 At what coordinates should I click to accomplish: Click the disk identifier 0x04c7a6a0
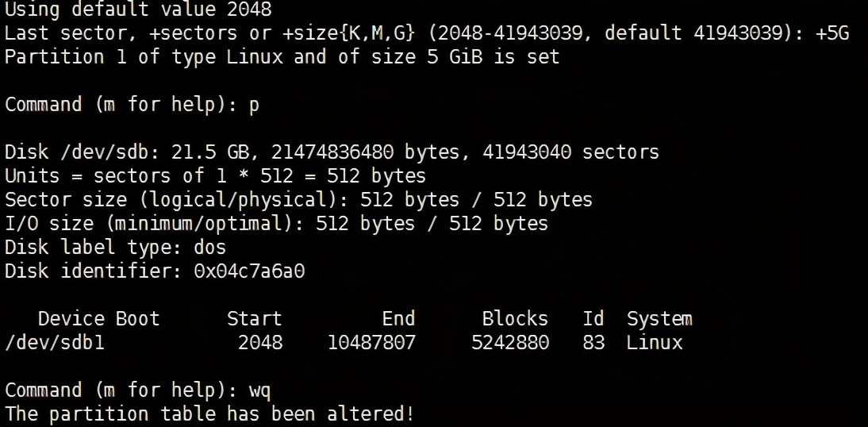249,271
